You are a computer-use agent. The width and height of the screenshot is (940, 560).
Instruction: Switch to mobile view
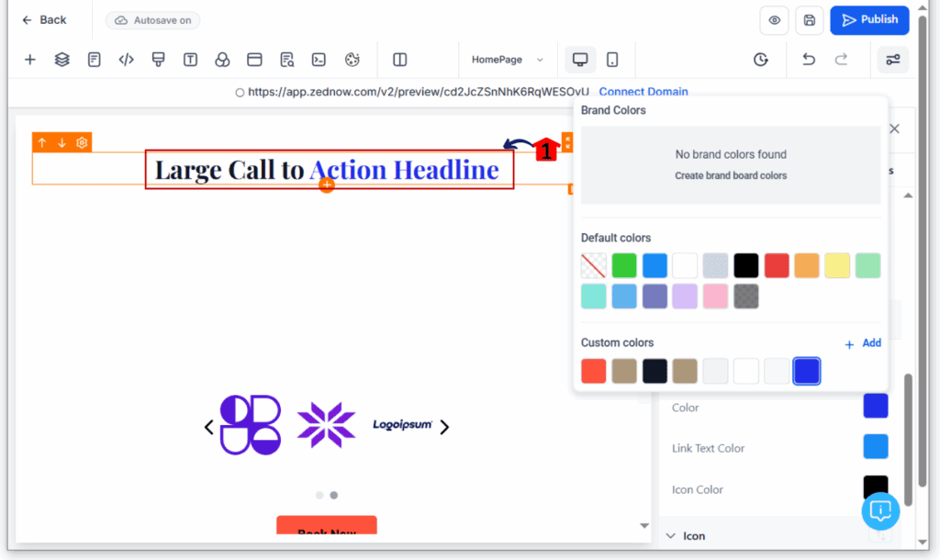coord(612,60)
